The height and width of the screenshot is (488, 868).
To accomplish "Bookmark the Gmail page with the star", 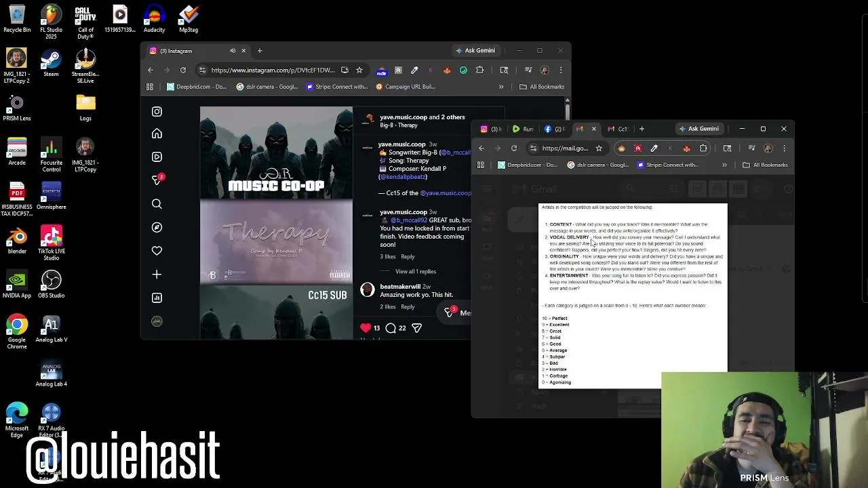I will click(x=599, y=148).
